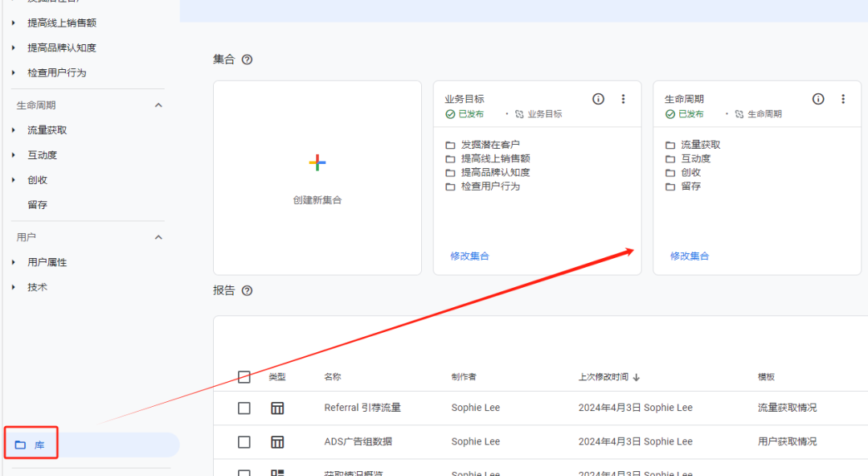
Task: Expand 提高品牌认知度 in sidebar
Action: 14,47
